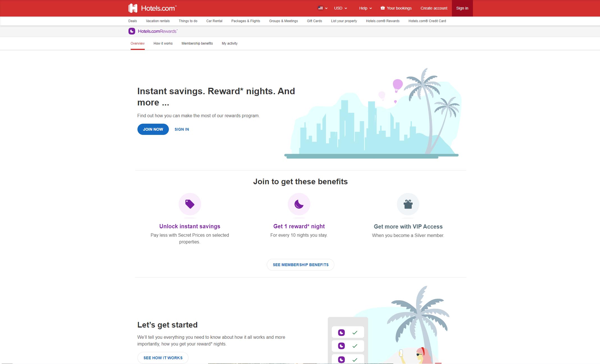Expand the Help dropdown menu
The width and height of the screenshot is (600, 364).
364,8
